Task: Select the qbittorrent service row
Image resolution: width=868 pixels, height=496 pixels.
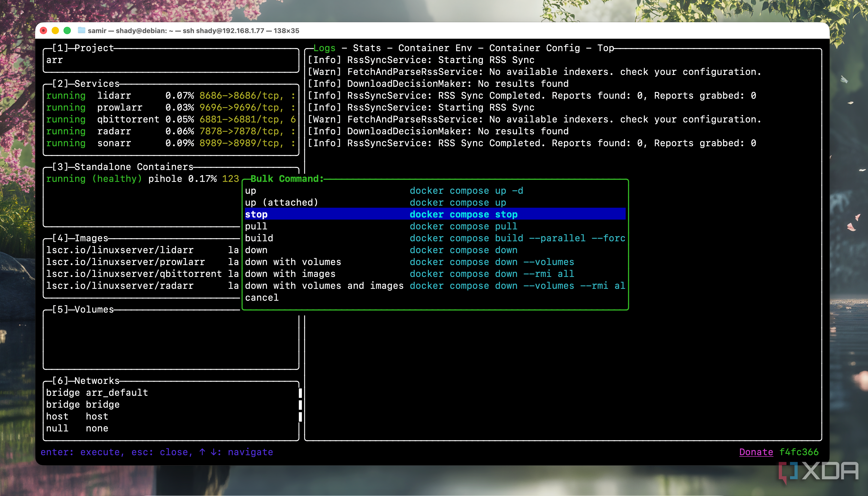Action: pos(128,119)
